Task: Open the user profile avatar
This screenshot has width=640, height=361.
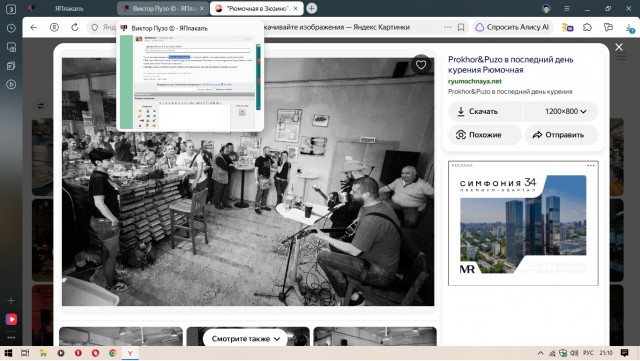Action: [546, 9]
